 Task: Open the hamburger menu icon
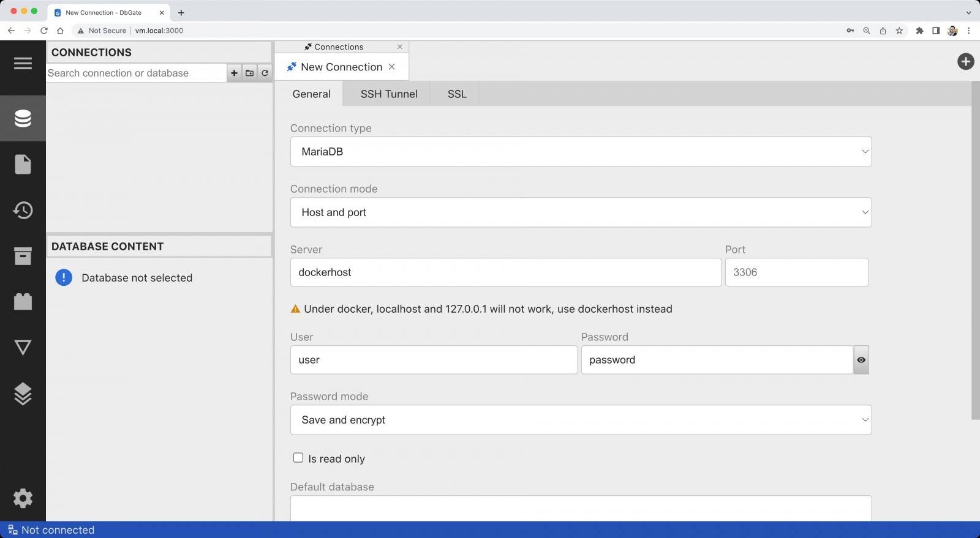pyautogui.click(x=23, y=63)
